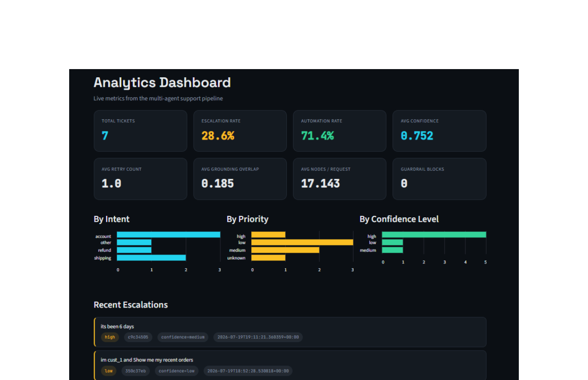Click the Avg Nodes / Request value 17.143
This screenshot has height=380, width=588.
[320, 183]
